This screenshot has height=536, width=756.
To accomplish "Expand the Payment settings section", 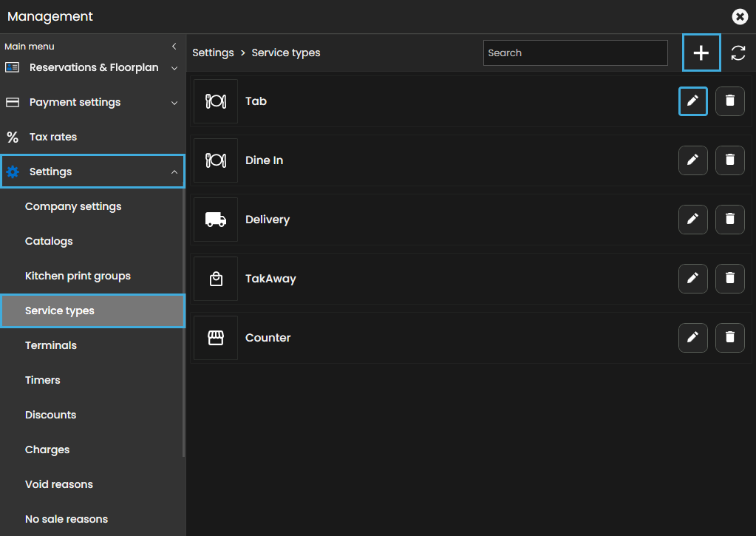I will [x=174, y=103].
